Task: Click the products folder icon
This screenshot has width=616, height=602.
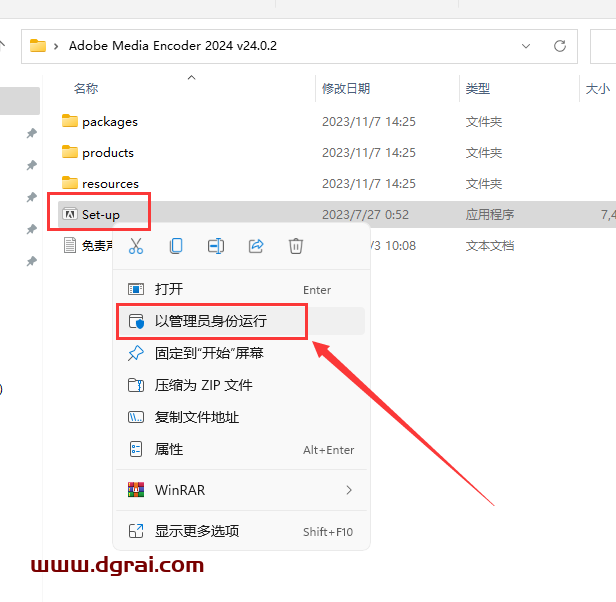Action: pyautogui.click(x=70, y=152)
